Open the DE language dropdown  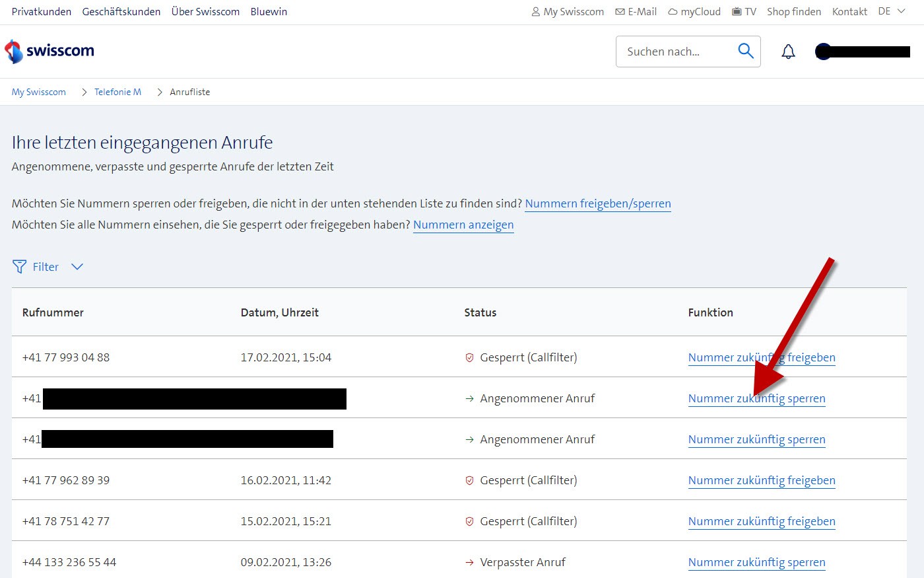pos(891,11)
